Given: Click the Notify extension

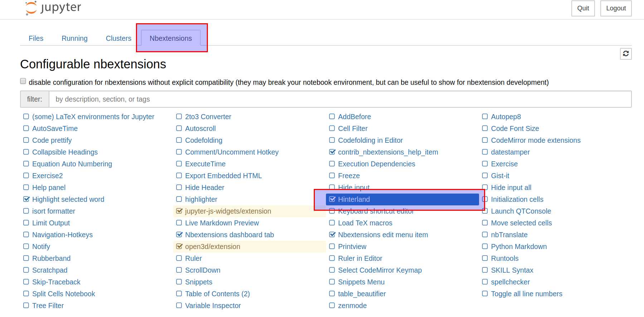Looking at the screenshot, I should click(41, 247).
